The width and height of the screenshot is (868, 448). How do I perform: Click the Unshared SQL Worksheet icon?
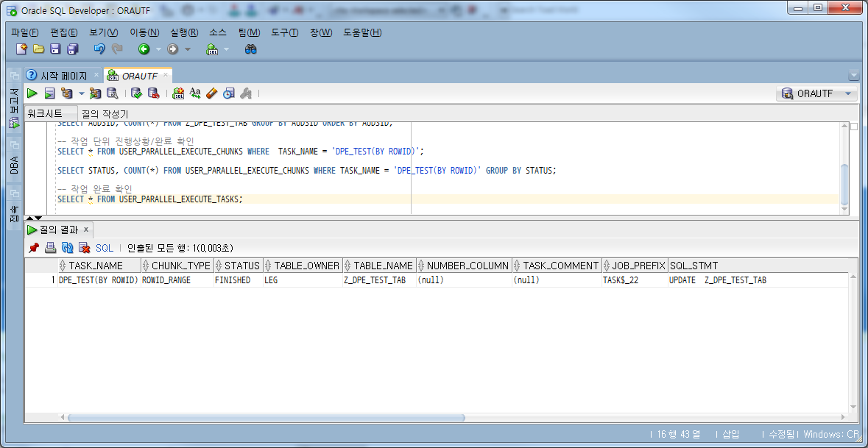point(178,93)
